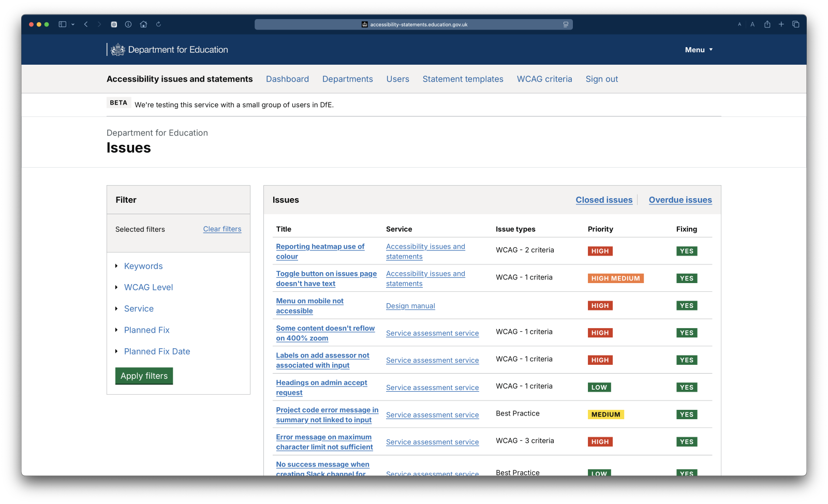
Task: Expand the Keywords filter section
Action: (143, 266)
